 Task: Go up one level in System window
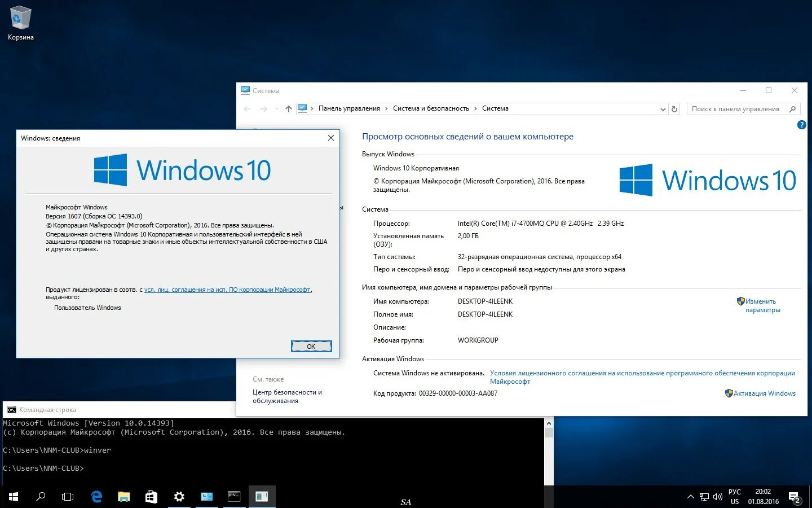click(x=289, y=109)
